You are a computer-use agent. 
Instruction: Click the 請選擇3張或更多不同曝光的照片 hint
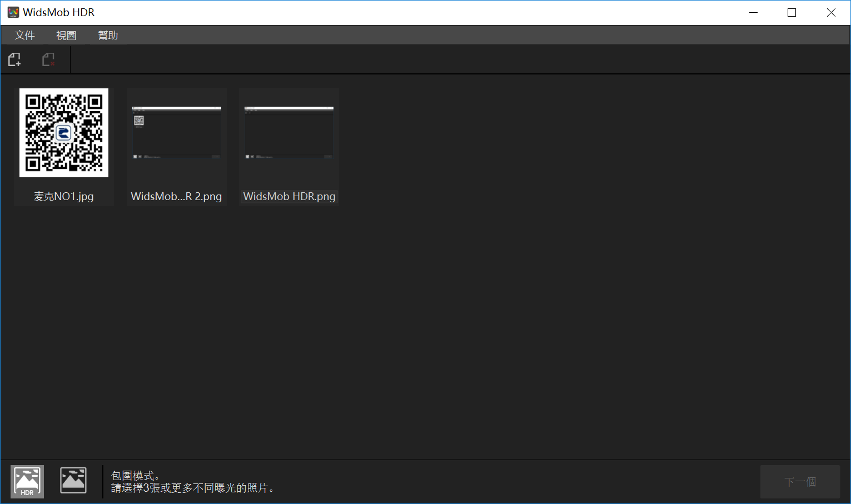(x=192, y=488)
